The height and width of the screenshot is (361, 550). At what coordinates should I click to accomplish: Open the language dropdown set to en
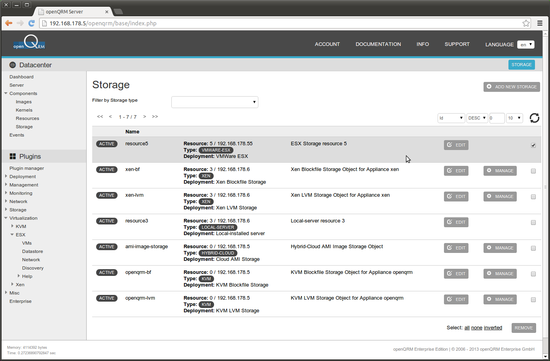[x=525, y=45]
